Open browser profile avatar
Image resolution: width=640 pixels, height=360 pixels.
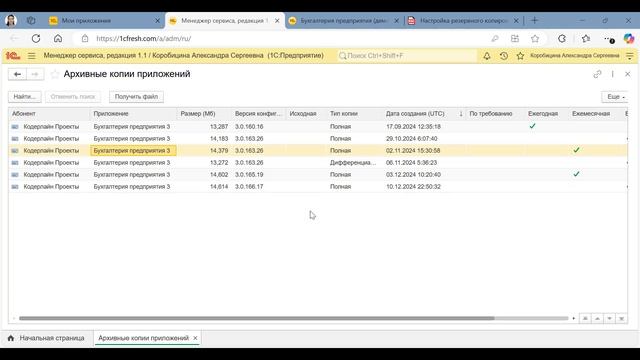pos(11,20)
